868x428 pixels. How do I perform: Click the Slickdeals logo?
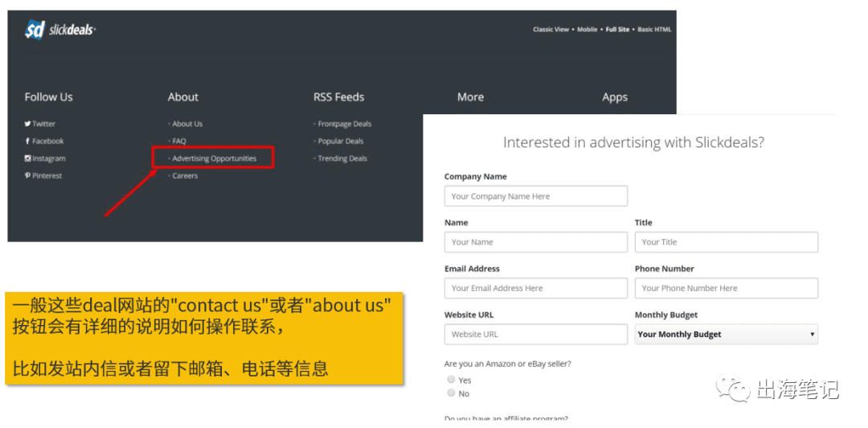coord(60,30)
